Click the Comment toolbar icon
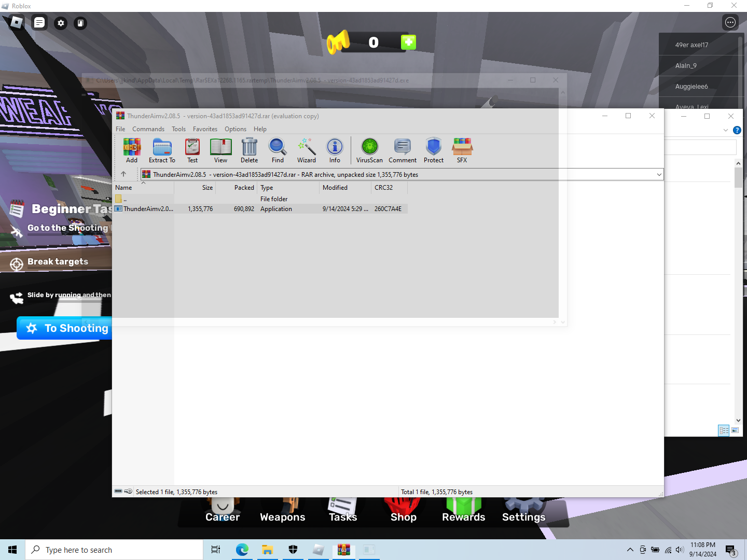747x560 pixels. click(403, 150)
